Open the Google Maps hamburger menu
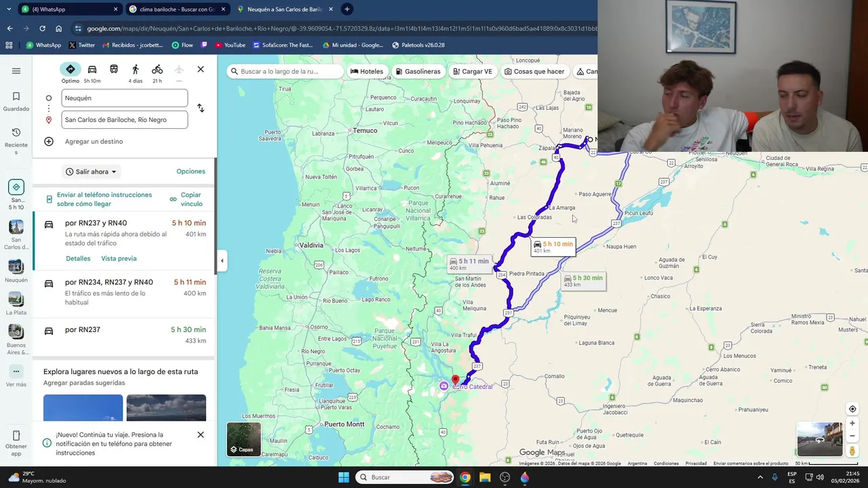 (x=16, y=70)
